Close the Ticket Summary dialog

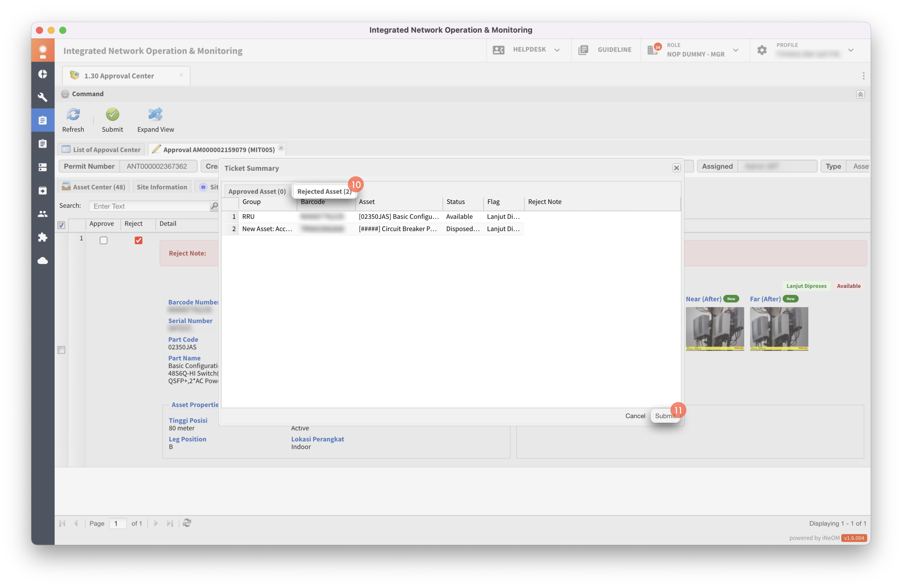[676, 168]
